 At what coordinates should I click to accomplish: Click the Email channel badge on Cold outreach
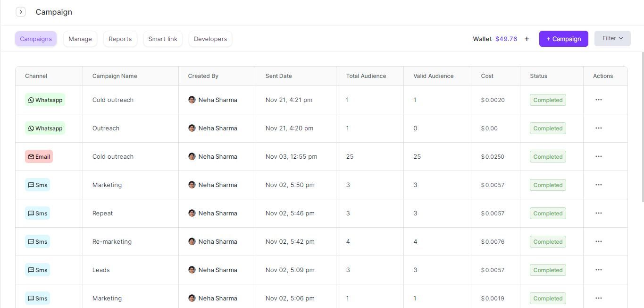tap(39, 156)
